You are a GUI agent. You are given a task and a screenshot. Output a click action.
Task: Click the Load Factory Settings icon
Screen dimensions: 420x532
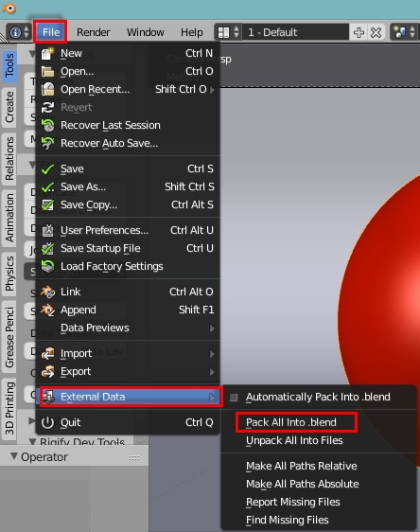coord(48,266)
